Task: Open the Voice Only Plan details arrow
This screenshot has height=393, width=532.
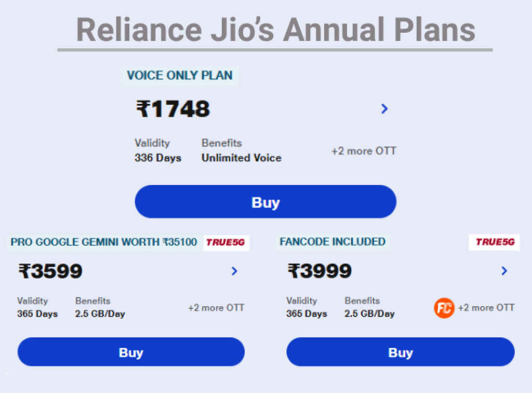Action: click(x=384, y=109)
